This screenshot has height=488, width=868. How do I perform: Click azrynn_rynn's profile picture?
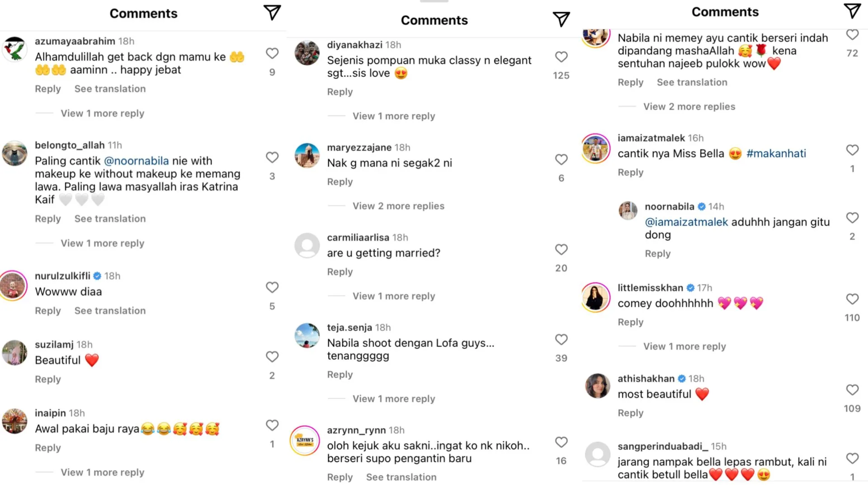click(x=305, y=440)
